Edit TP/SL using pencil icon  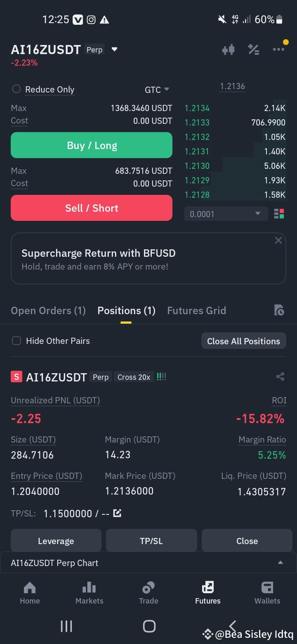(117, 514)
